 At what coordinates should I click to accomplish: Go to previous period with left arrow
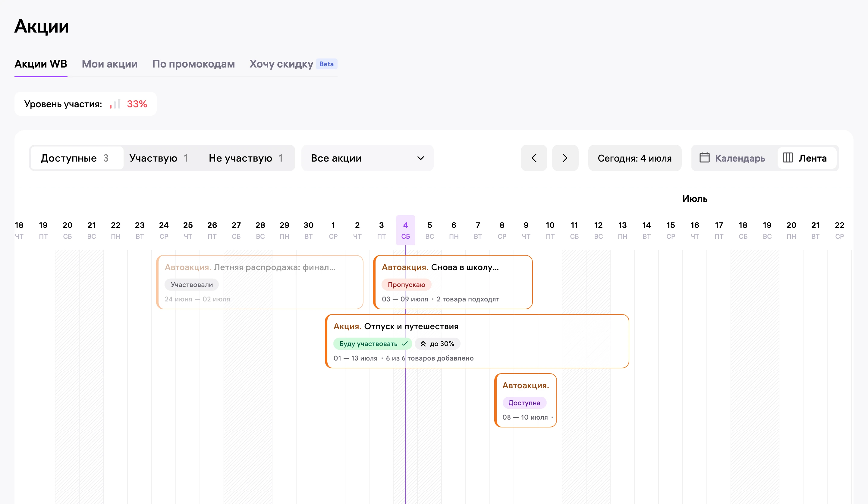533,158
